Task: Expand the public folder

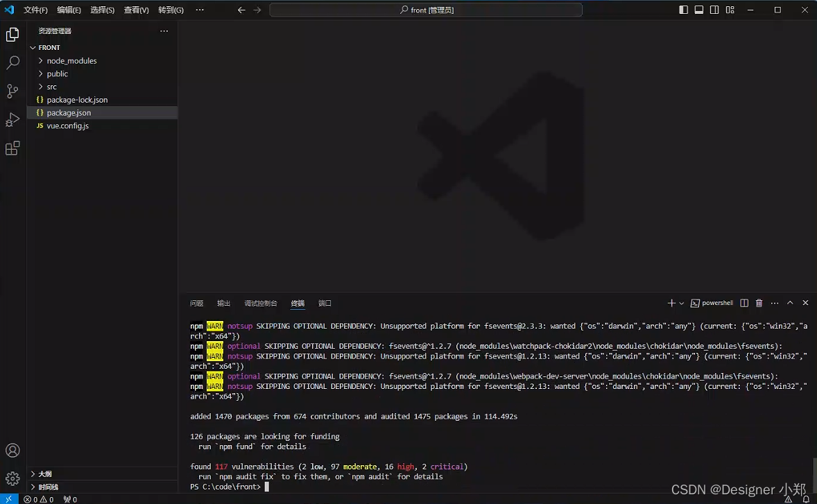Action: click(102, 74)
